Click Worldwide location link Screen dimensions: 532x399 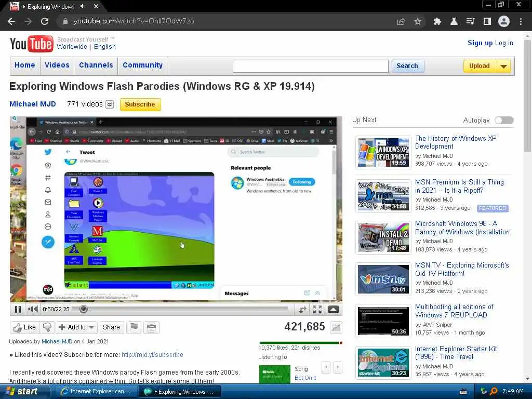click(72, 46)
